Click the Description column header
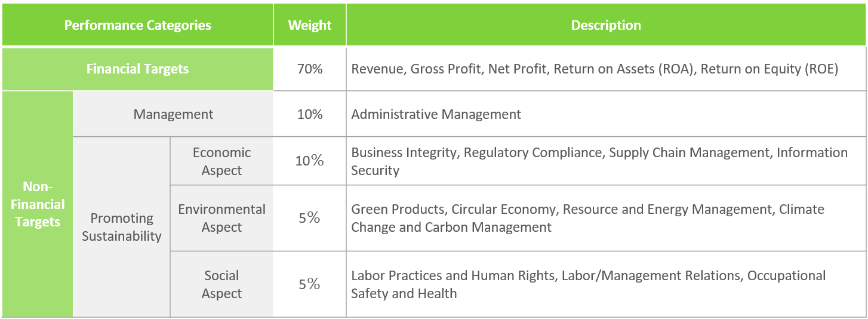Image resolution: width=868 pixels, height=319 pixels. 605,25
